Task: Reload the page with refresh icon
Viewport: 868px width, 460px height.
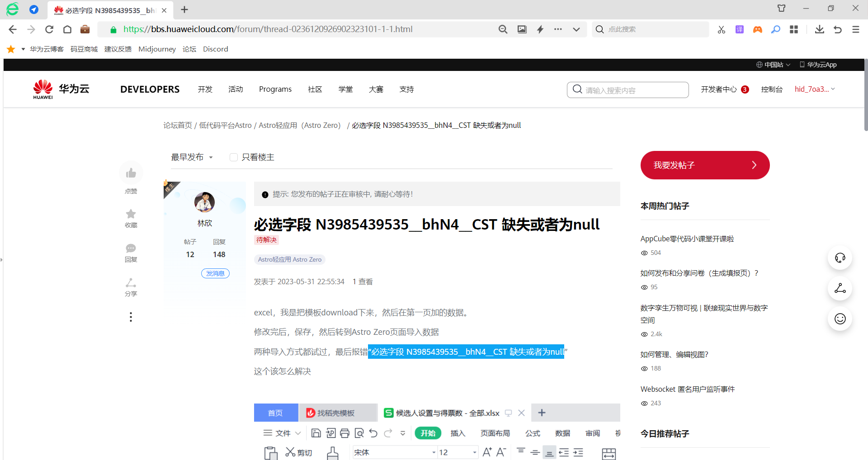Action: (x=49, y=29)
